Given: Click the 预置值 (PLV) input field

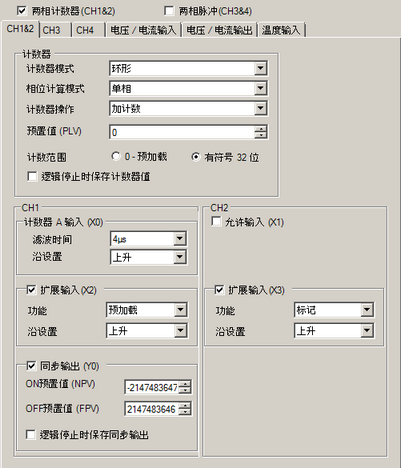Looking at the screenshot, I should tap(182, 132).
